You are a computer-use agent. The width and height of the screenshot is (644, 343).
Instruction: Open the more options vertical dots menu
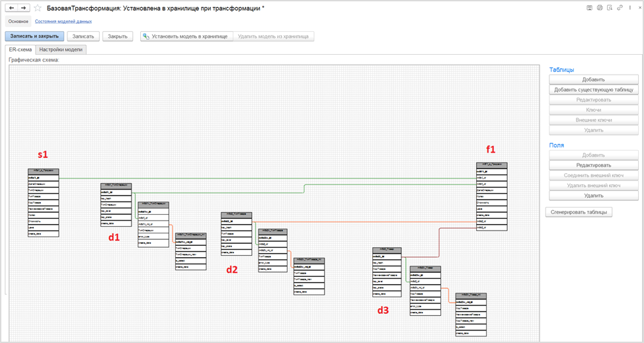(620, 8)
